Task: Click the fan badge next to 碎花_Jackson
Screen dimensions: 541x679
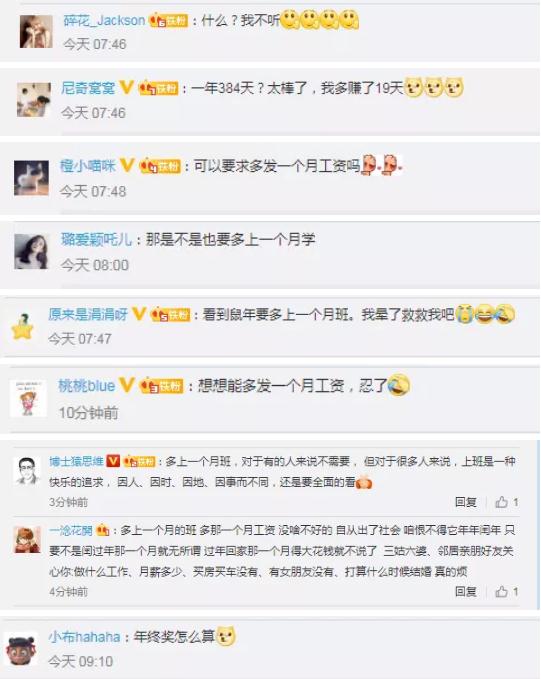Action: point(168,20)
